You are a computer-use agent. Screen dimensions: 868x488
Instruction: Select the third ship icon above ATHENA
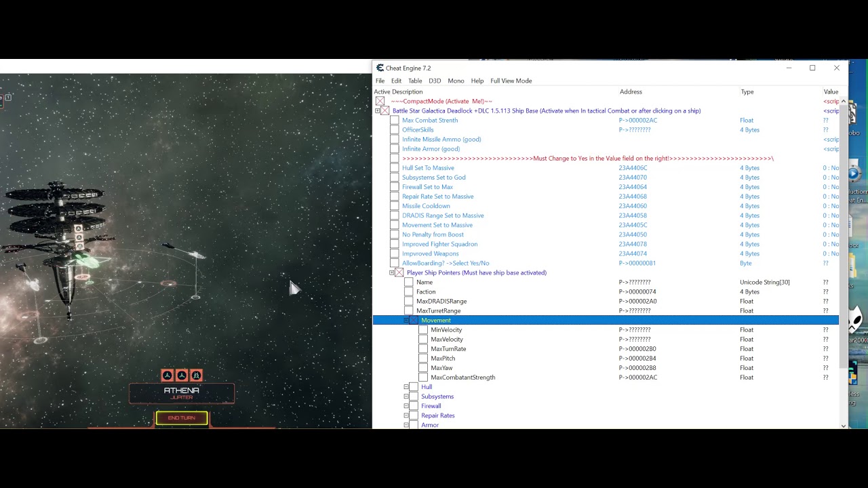pos(196,375)
